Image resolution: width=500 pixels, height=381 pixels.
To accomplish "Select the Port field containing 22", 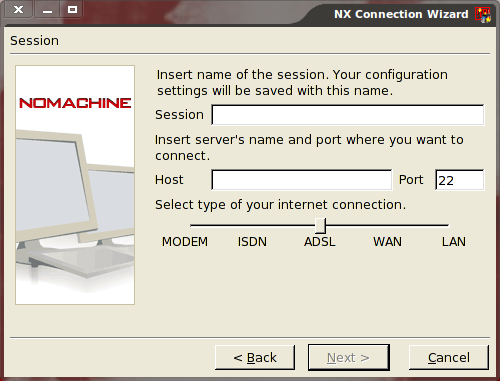I will pos(460,180).
